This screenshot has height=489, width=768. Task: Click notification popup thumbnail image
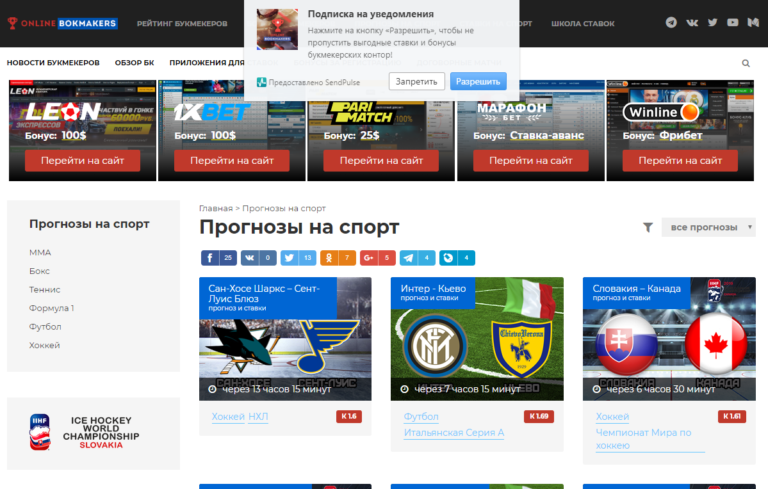[277, 29]
